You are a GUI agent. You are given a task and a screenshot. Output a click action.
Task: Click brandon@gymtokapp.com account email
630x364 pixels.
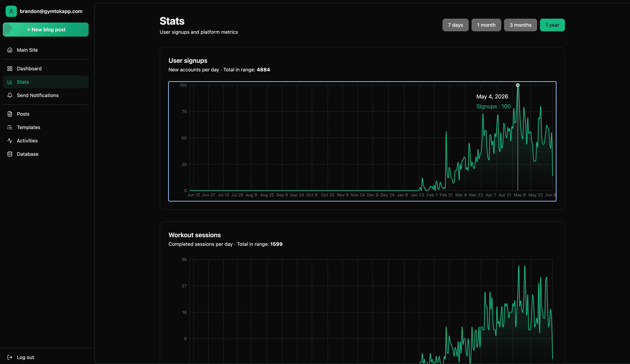pos(51,11)
